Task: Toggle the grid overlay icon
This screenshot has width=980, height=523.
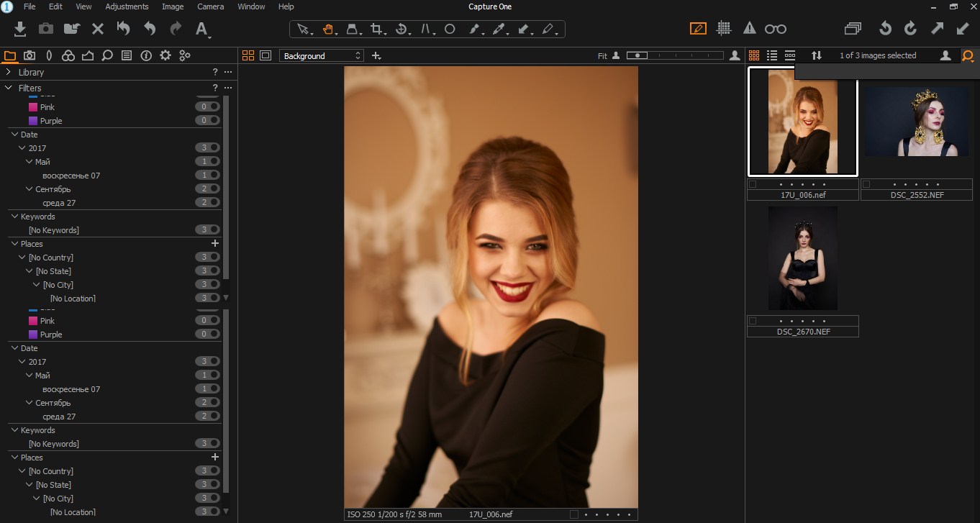Action: tap(725, 29)
